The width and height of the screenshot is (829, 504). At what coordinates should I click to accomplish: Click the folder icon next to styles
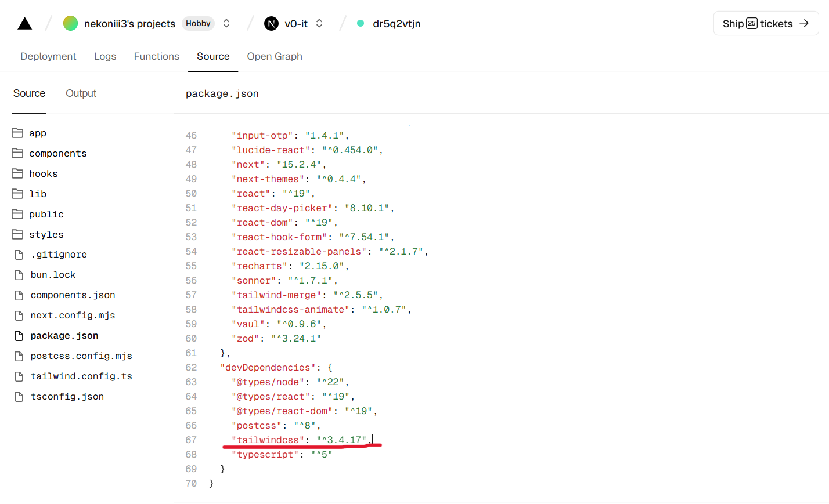pos(17,234)
